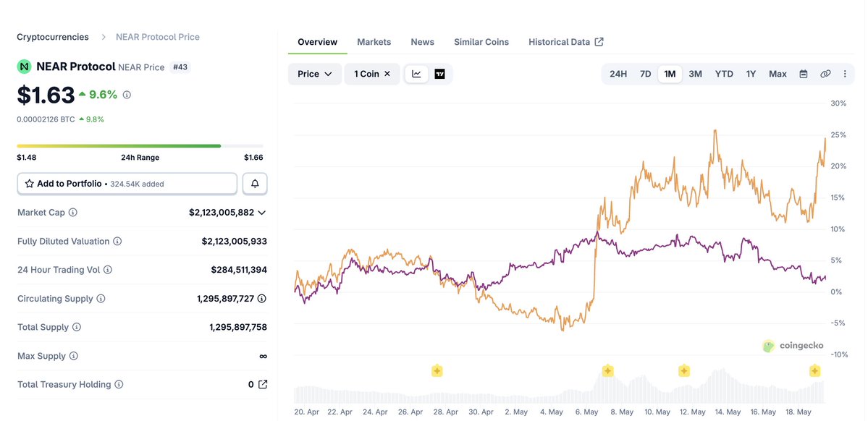Screen dimensions: 868x421
Task: Click the 1,295,897,758 total supply value
Action: pyautogui.click(x=238, y=327)
